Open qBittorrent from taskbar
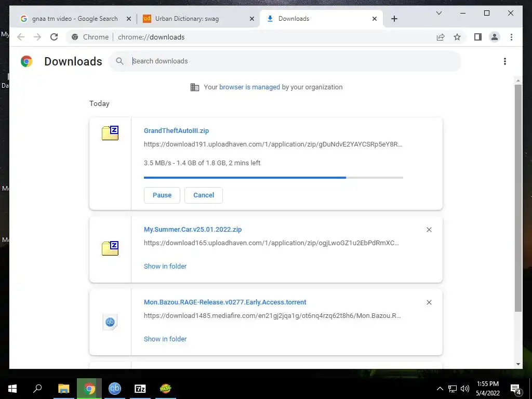 (x=115, y=389)
